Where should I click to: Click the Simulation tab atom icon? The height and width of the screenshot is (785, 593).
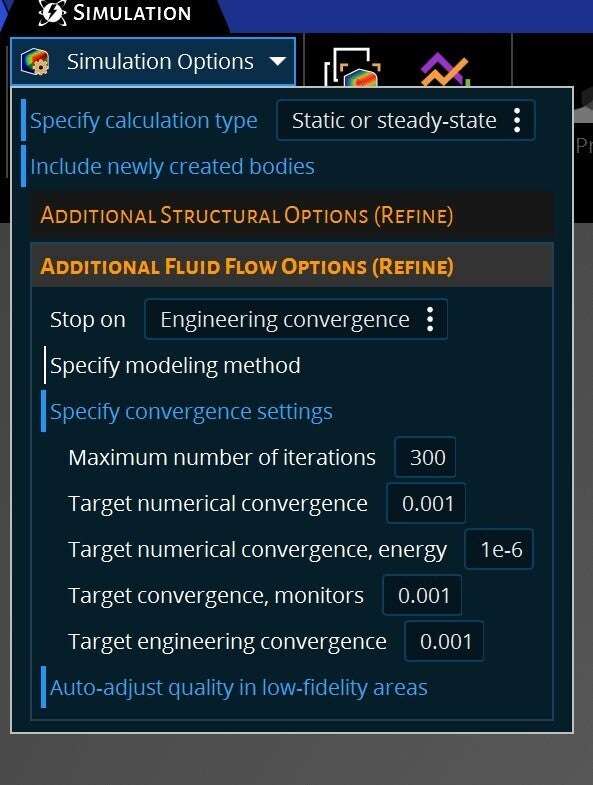point(52,13)
